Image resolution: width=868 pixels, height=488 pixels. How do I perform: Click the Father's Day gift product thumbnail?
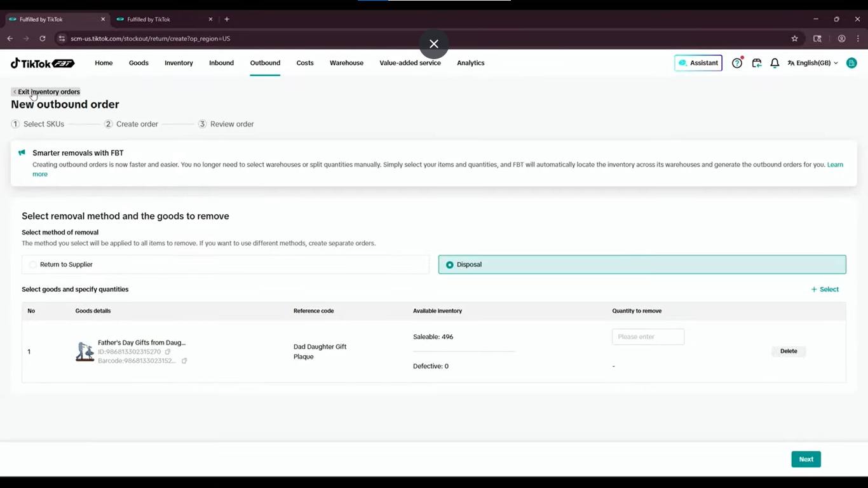(x=85, y=351)
